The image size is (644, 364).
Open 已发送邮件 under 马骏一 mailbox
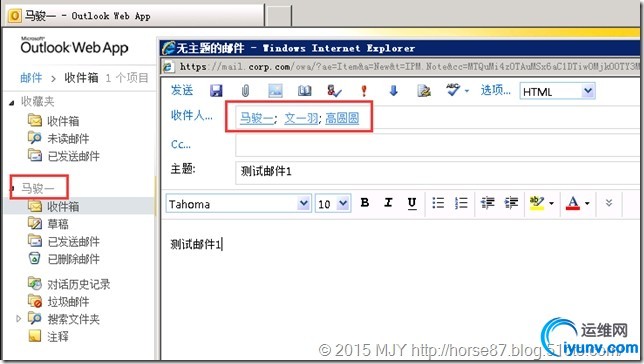point(74,242)
